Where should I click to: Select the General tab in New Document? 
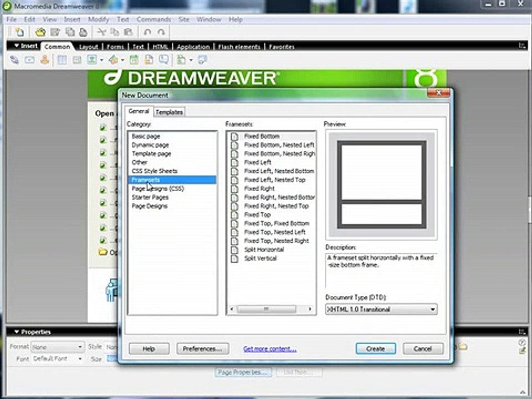point(139,111)
